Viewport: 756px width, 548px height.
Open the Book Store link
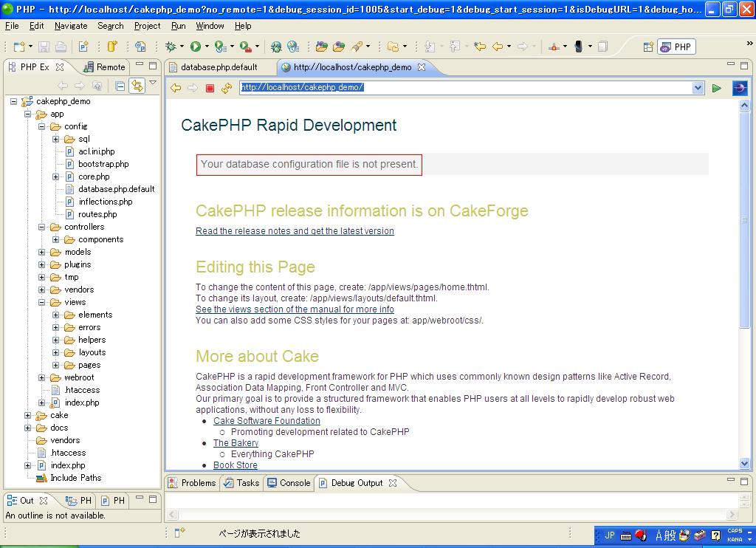pyautogui.click(x=236, y=465)
